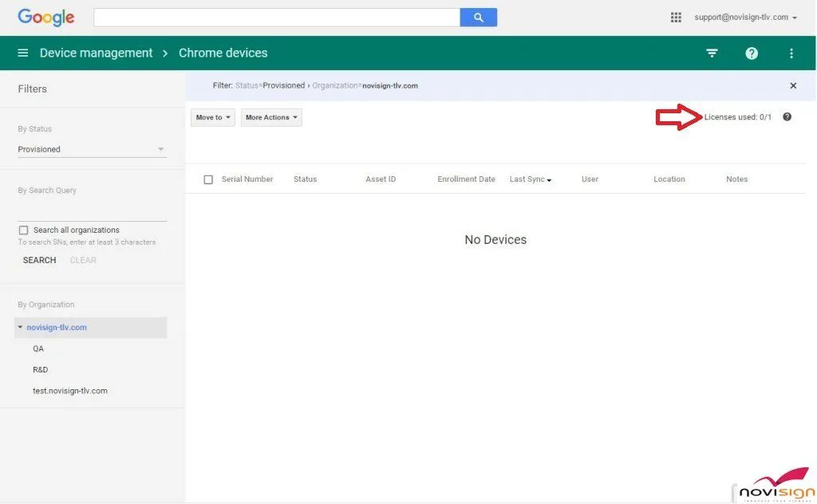Collapse the novisign-tlv.com organization tree

pyautogui.click(x=19, y=327)
